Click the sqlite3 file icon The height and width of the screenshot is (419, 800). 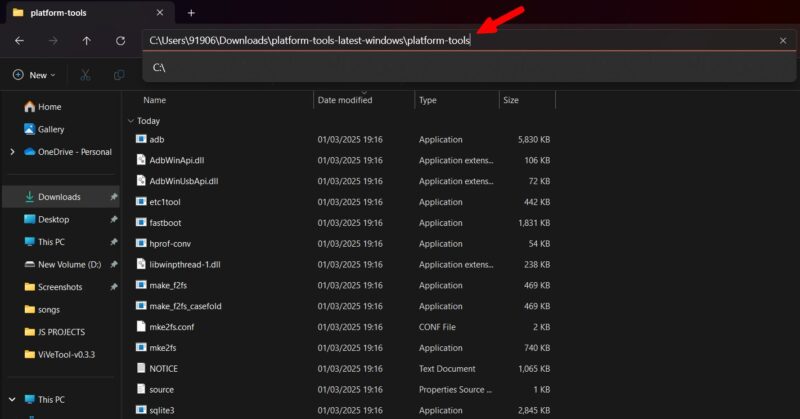tap(141, 410)
